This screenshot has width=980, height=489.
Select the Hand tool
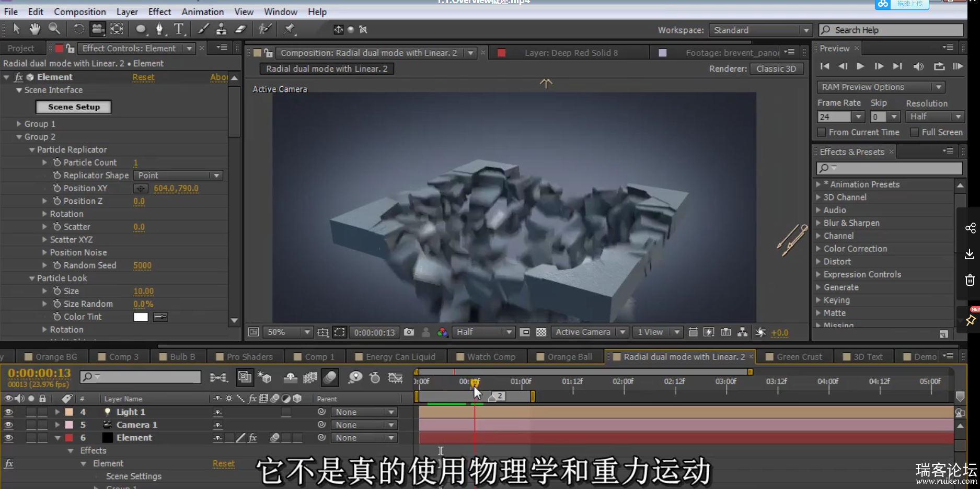[34, 29]
